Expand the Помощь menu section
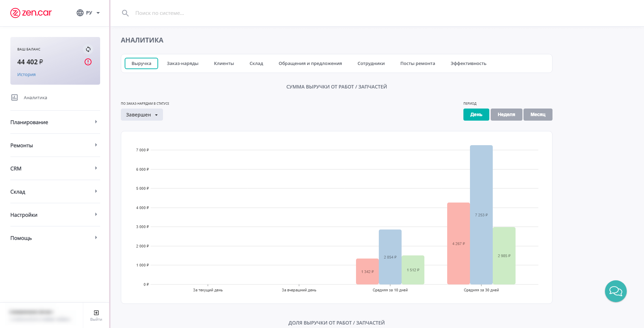The height and width of the screenshot is (328, 644). pyautogui.click(x=55, y=238)
